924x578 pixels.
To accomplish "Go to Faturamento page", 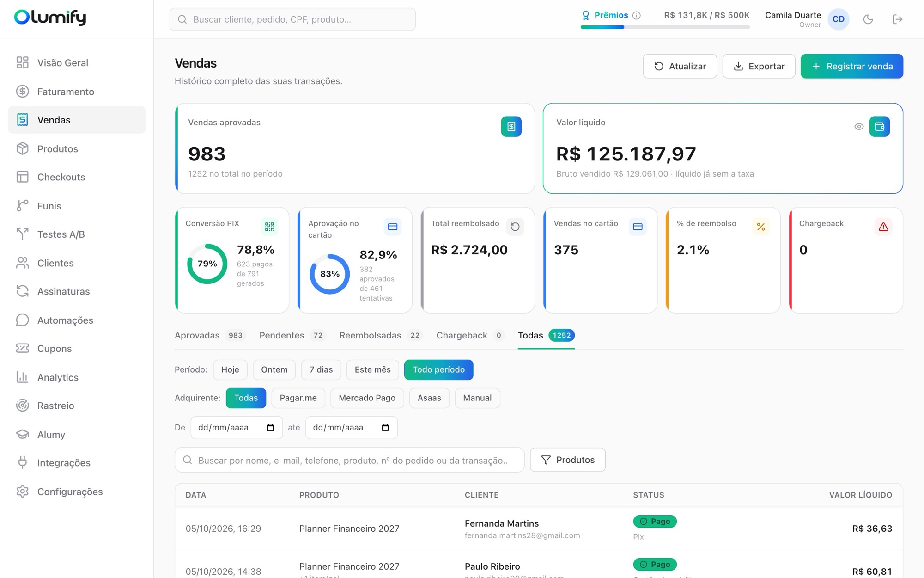I will 77,92.
